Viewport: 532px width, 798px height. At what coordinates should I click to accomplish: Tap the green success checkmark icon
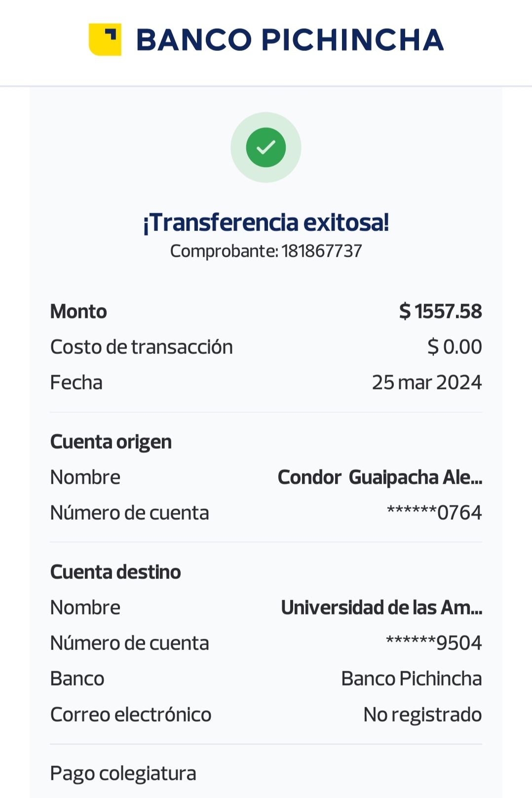coord(266,148)
